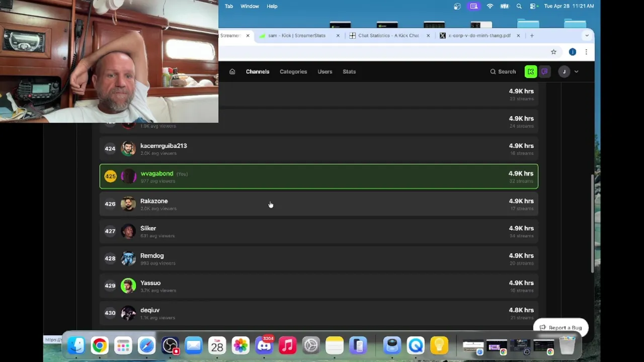Screen dimensions: 644x362
Task: Open Remdog channel row
Action: [319, 258]
